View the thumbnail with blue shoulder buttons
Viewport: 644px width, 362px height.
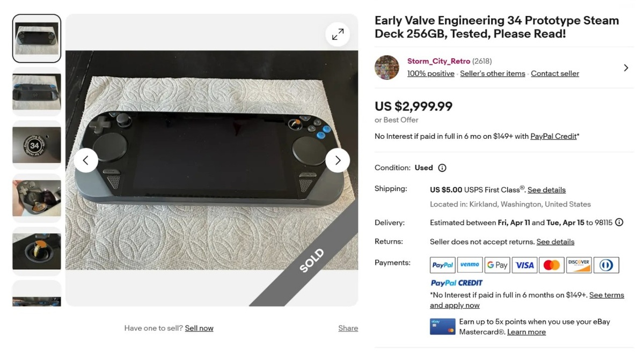[36, 91]
